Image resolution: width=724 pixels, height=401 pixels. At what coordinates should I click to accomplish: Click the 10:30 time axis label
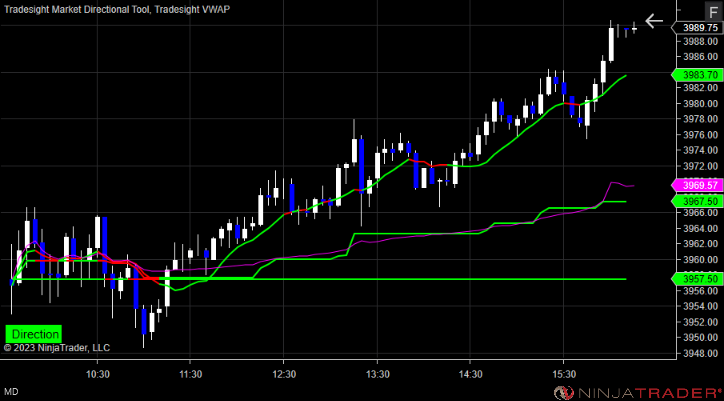click(x=97, y=375)
